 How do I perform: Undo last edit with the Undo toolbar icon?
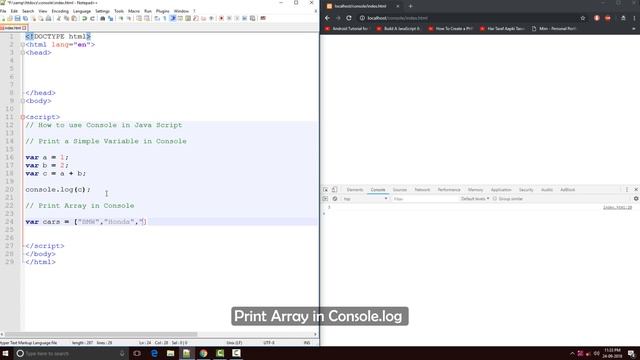point(84,18)
